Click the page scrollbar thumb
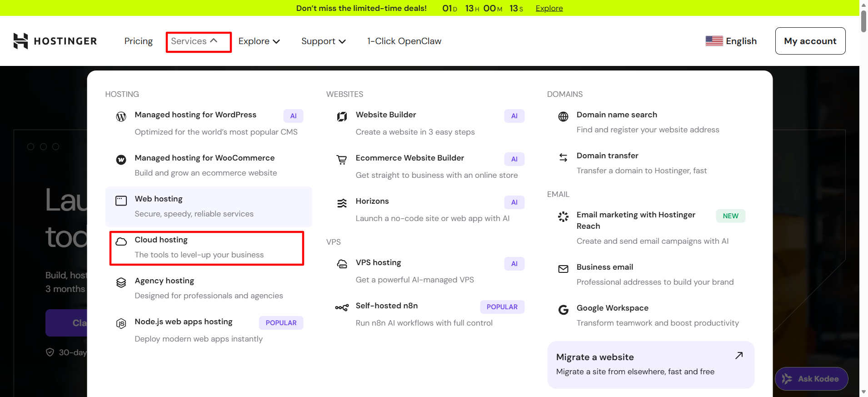Screen dimensions: 868x397 coord(863,20)
